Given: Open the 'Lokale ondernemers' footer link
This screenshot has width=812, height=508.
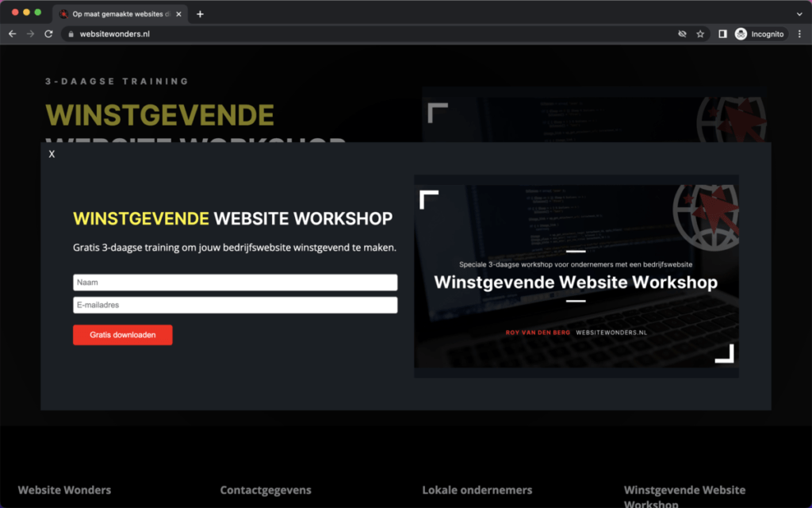Looking at the screenshot, I should pos(477,490).
